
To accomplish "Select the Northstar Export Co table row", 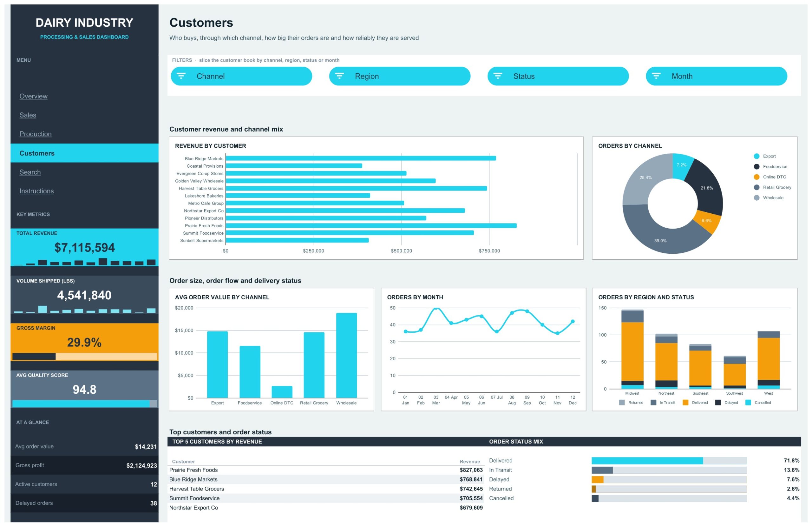I will 326,508.
